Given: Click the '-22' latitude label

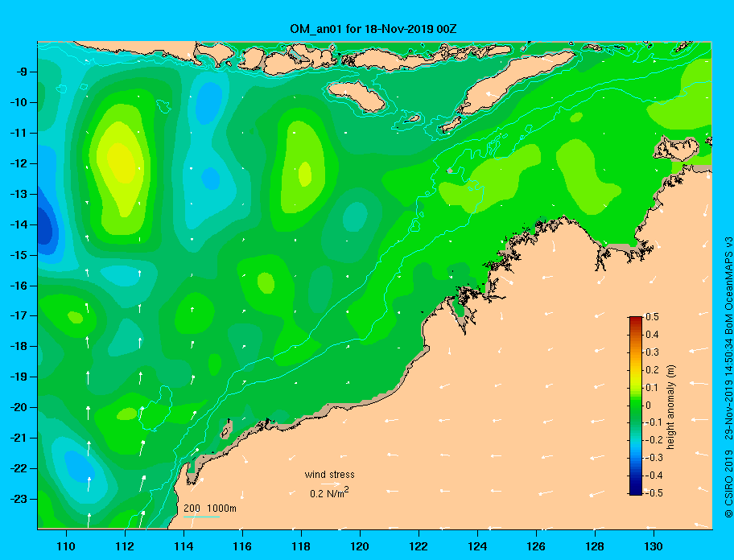Looking at the screenshot, I should [19, 468].
